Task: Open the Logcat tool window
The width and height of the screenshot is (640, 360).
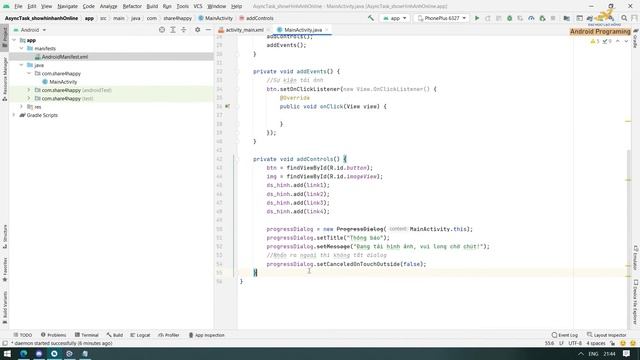Action: point(140,335)
